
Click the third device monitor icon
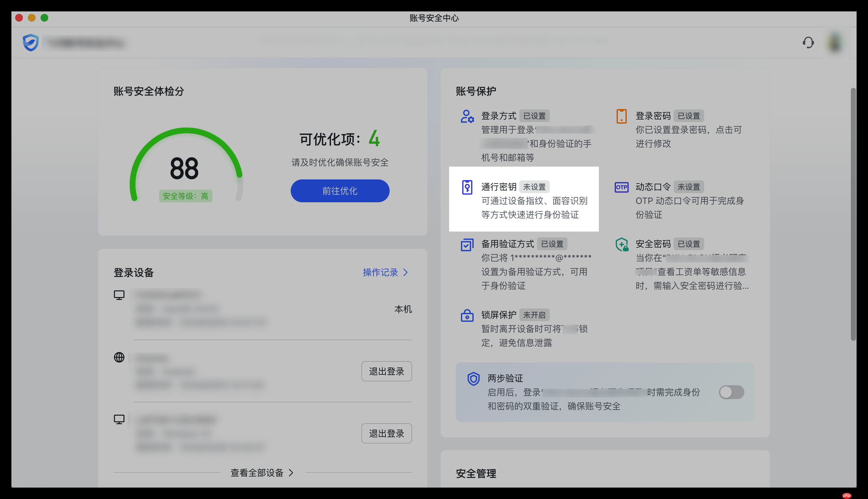click(x=119, y=419)
